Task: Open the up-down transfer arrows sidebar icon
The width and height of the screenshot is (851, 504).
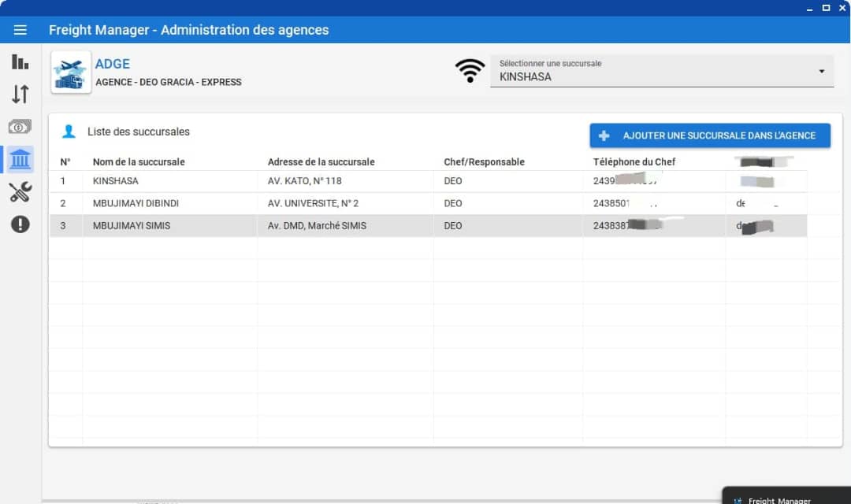Action: [20, 94]
